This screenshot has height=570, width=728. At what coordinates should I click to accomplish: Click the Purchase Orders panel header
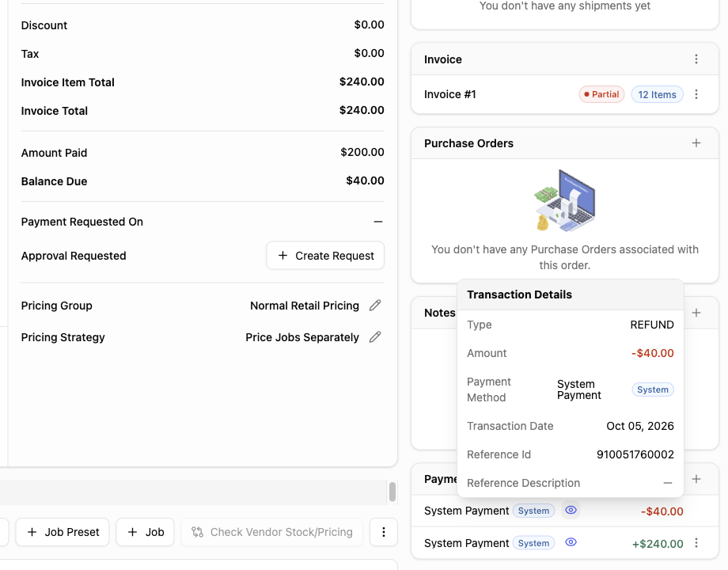[x=565, y=143]
